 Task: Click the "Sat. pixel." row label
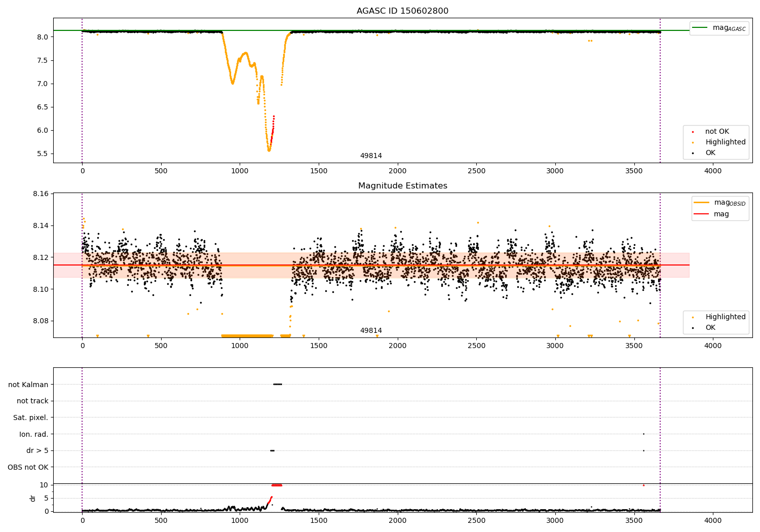30,417
